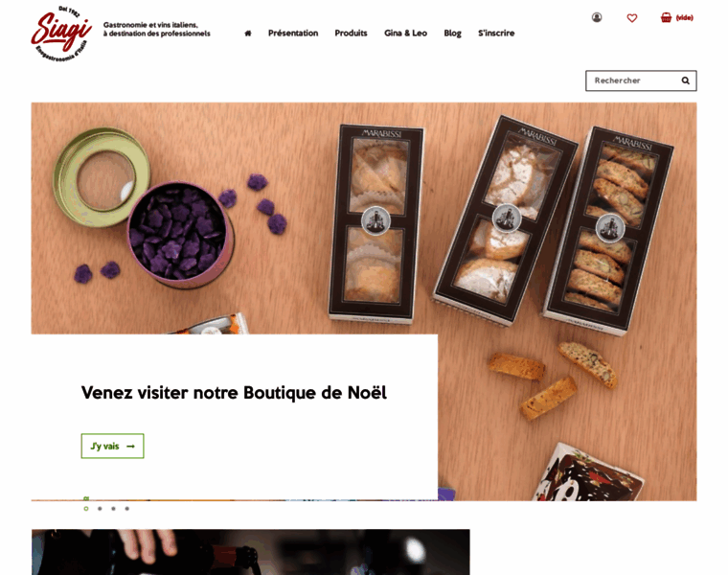728x575 pixels.
Task: Go to the Blog page
Action: click(453, 33)
